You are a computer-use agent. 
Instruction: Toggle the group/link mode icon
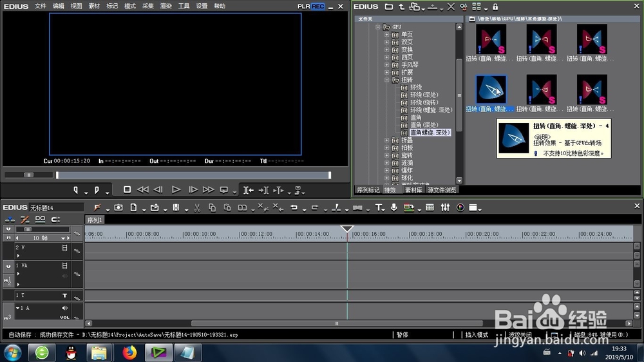click(x=40, y=220)
